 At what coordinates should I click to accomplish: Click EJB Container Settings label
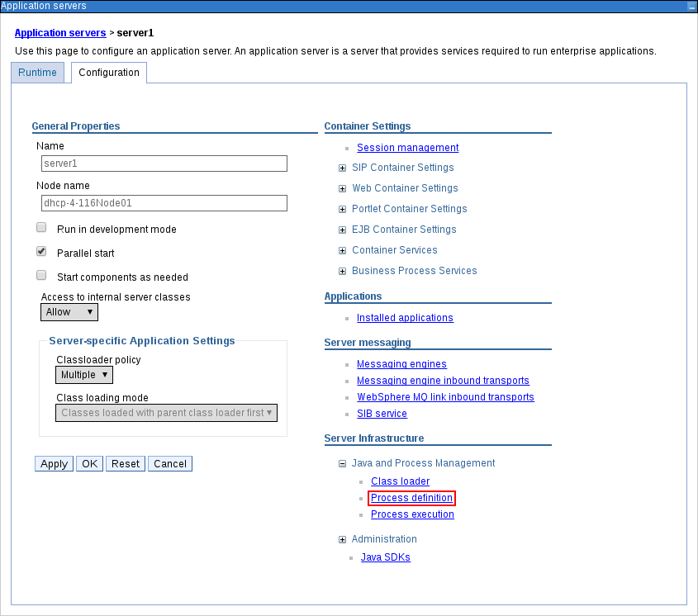click(404, 230)
